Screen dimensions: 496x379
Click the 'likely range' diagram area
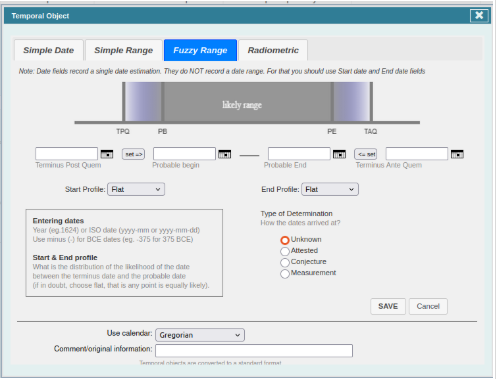[x=247, y=102]
